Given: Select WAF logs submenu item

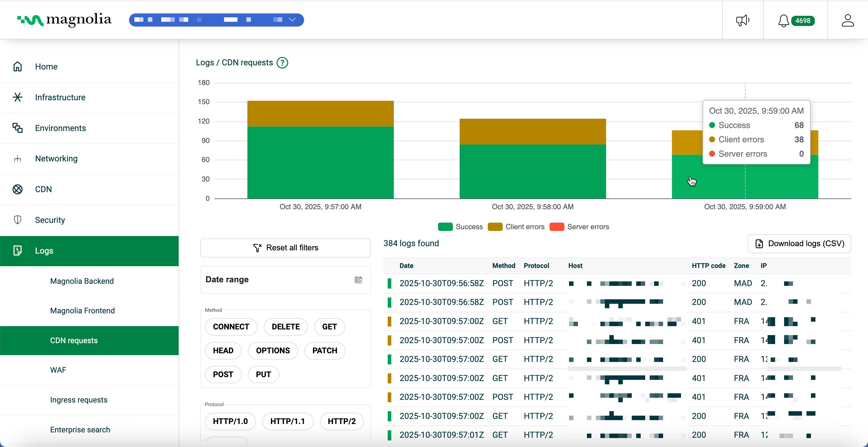Looking at the screenshot, I should pos(89,370).
